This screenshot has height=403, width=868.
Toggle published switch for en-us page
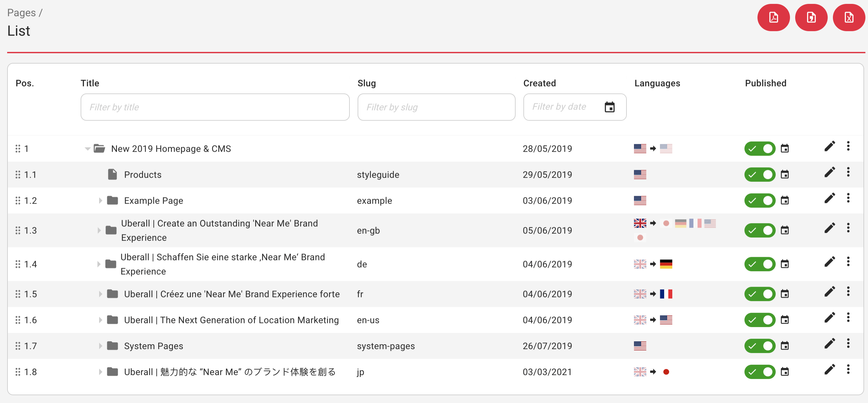(x=760, y=320)
